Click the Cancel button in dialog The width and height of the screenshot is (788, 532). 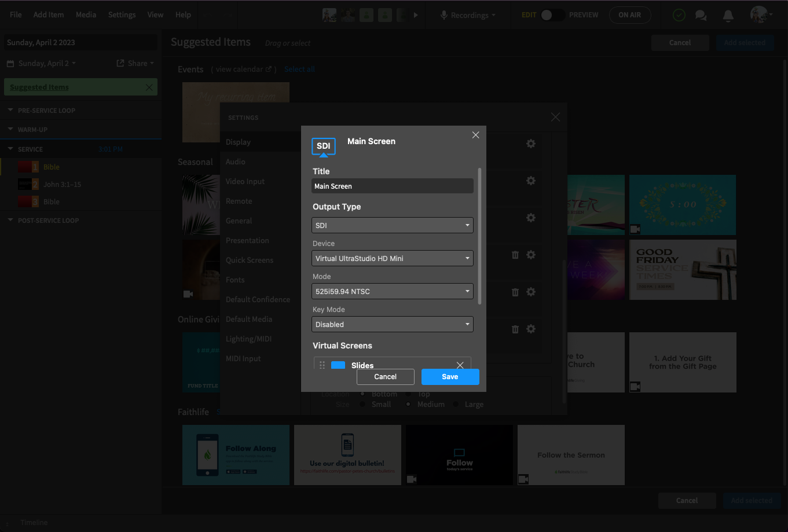point(386,376)
